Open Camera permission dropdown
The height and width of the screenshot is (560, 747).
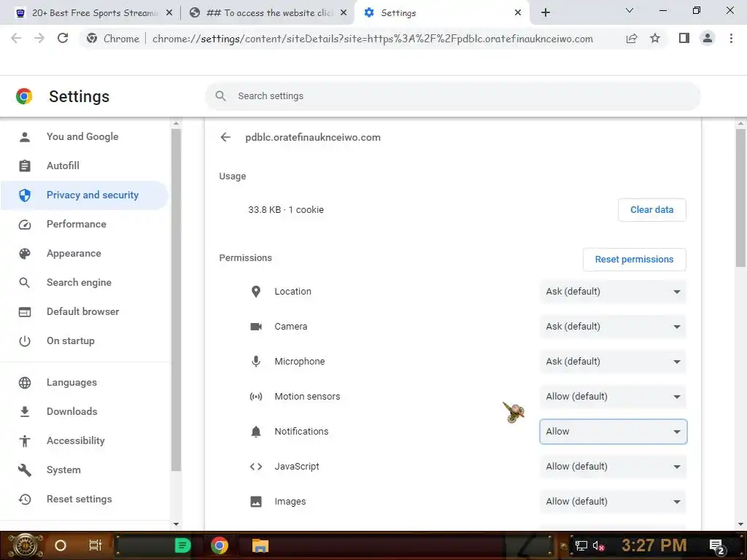tap(613, 327)
